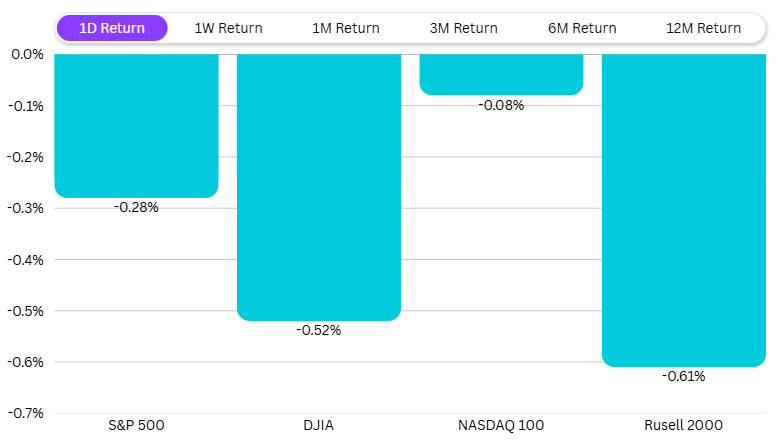Click the -0.52% value label

(x=319, y=330)
